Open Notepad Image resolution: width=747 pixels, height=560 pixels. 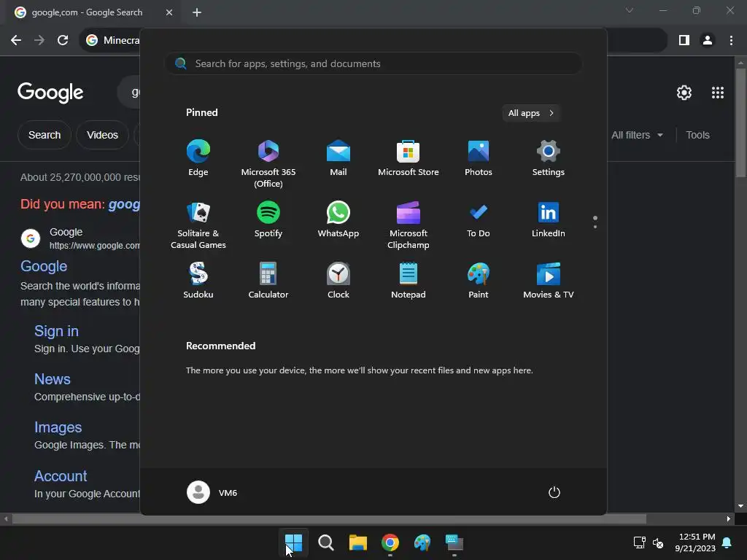[x=409, y=281]
